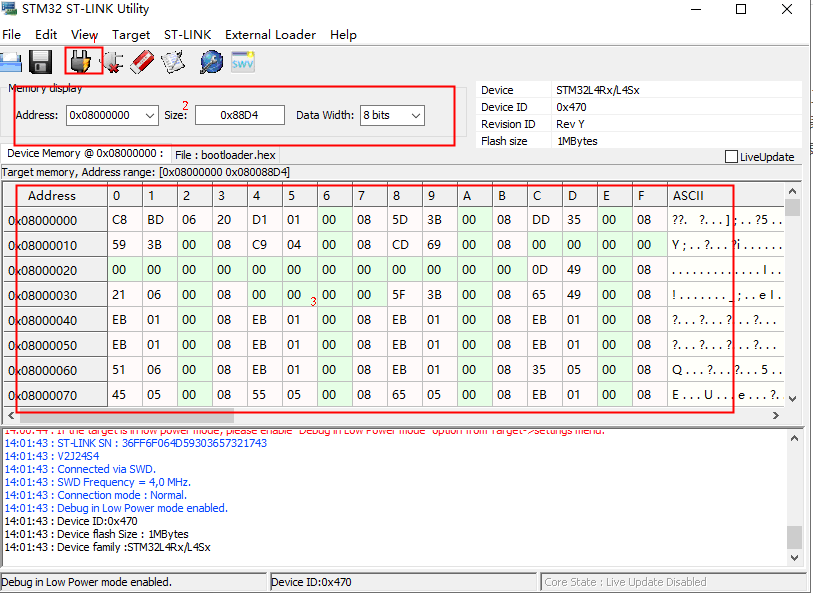Open the Data Width dropdown
Image resolution: width=813 pixels, height=593 pixels.
click(x=415, y=115)
